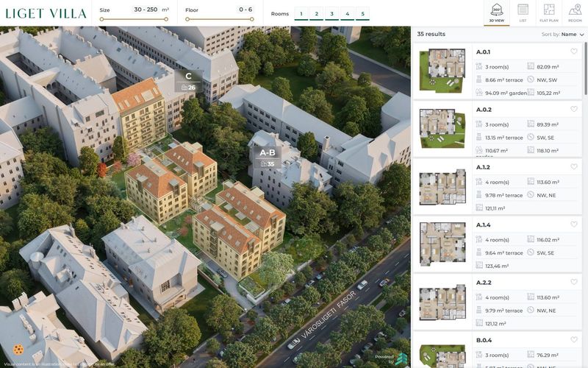This screenshot has width=588, height=368.
Task: Open the A.1.2 floor plan thumbnail
Action: point(442,187)
